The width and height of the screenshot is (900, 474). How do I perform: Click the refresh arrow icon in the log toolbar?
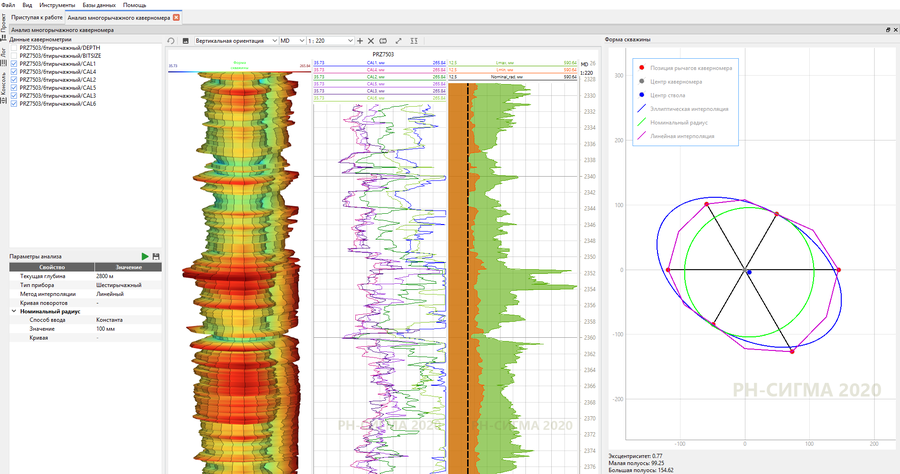tap(171, 40)
